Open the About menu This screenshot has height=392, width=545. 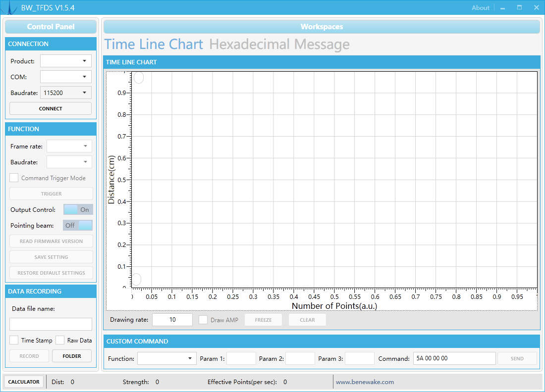(x=481, y=7)
